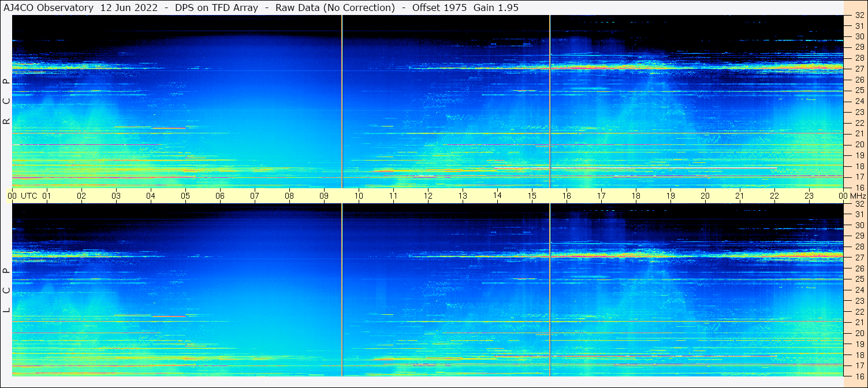Click the MHz unit label at axis end

[859, 196]
